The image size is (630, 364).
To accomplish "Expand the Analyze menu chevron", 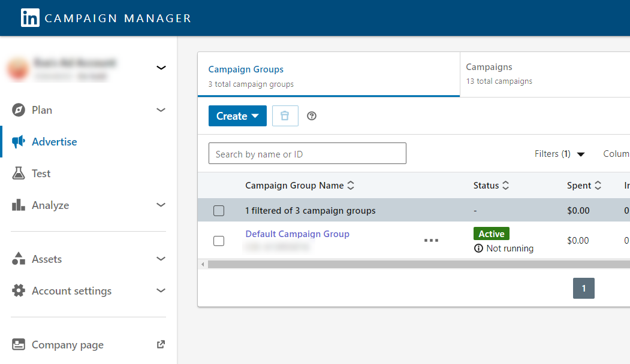I will pos(161,205).
